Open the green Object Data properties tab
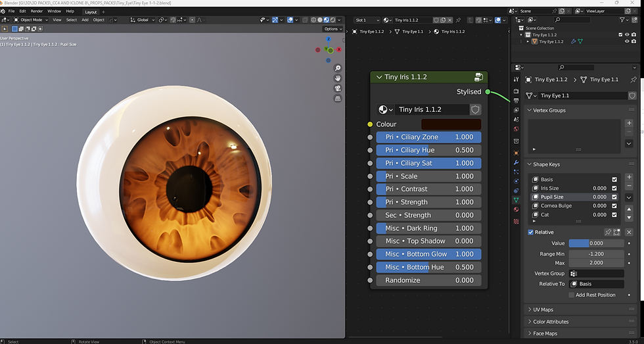The image size is (644, 344). click(517, 200)
